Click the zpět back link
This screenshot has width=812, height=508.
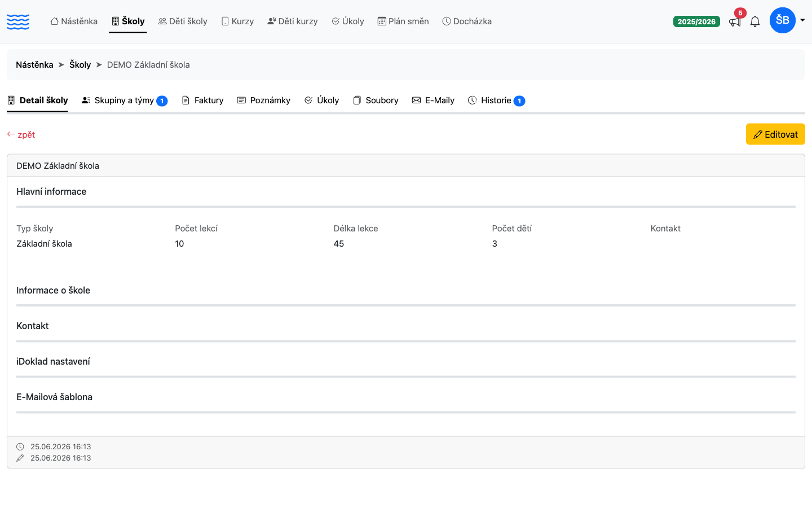pos(21,134)
